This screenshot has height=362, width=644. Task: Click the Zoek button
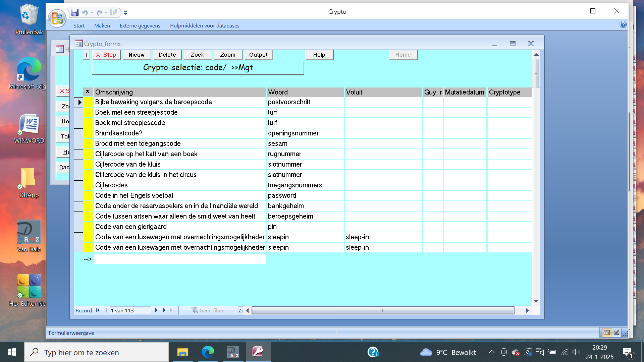coord(197,55)
